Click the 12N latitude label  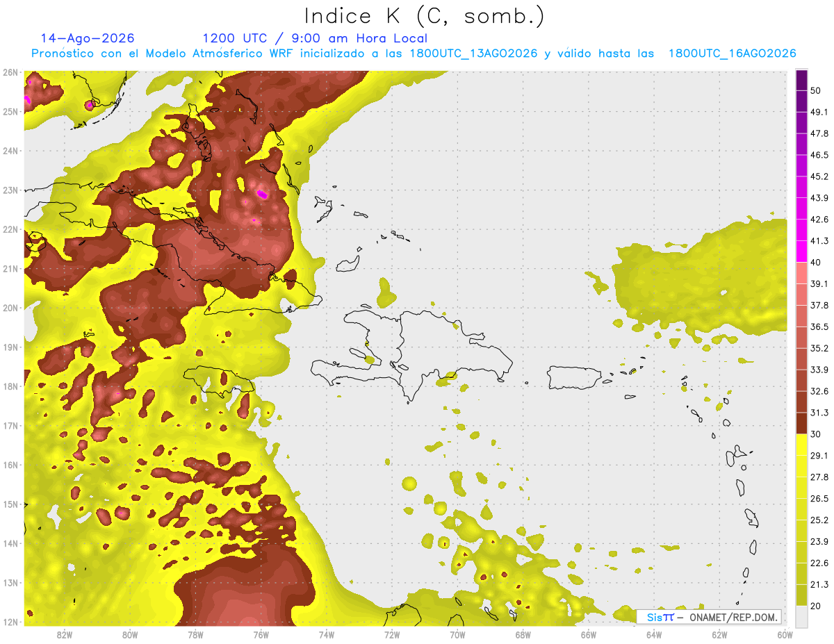click(x=10, y=622)
